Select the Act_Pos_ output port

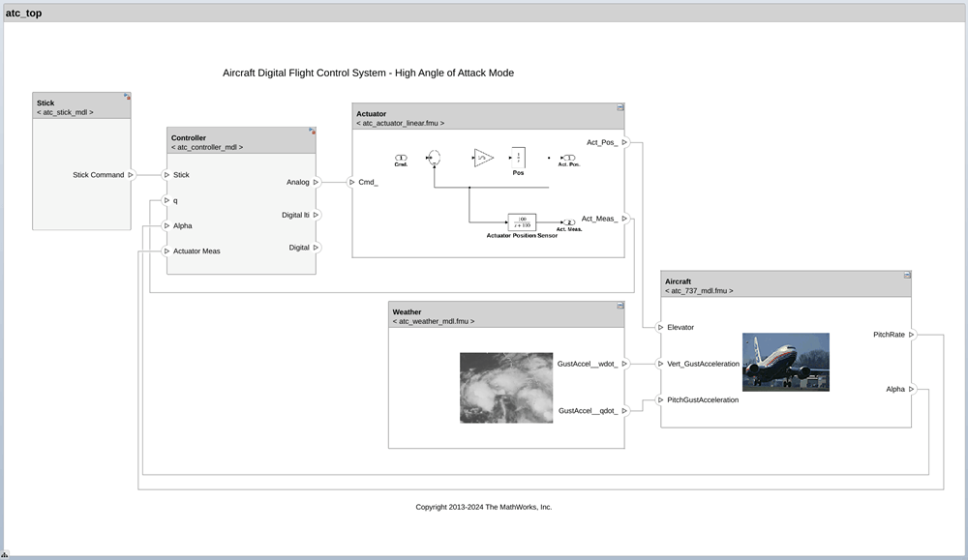tap(624, 142)
